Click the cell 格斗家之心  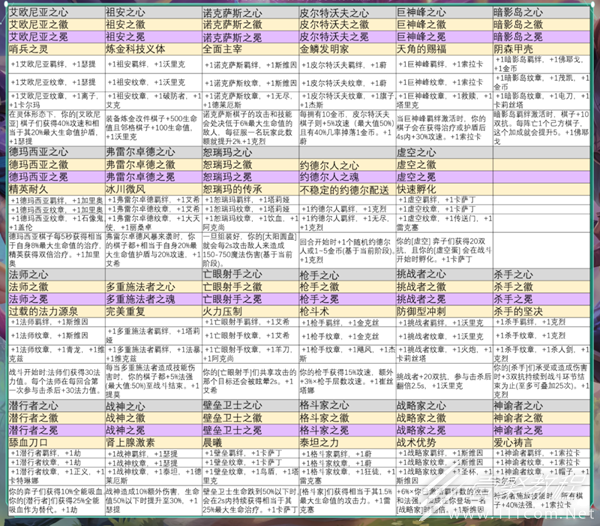point(347,406)
